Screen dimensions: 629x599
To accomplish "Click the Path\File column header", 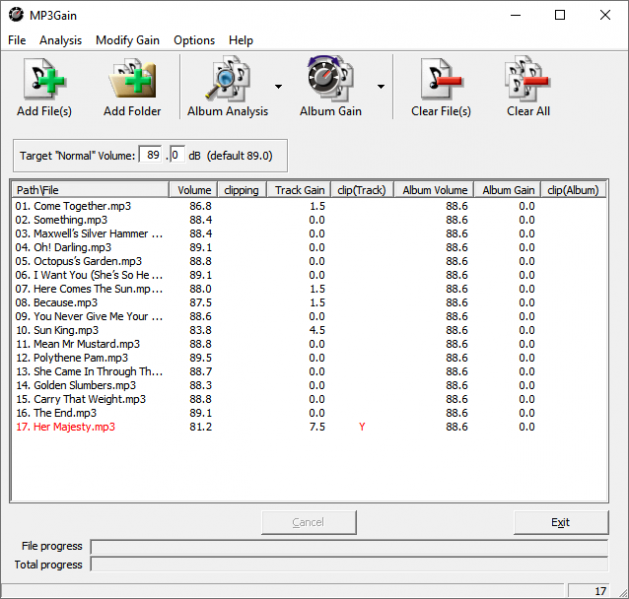I will (x=90, y=189).
